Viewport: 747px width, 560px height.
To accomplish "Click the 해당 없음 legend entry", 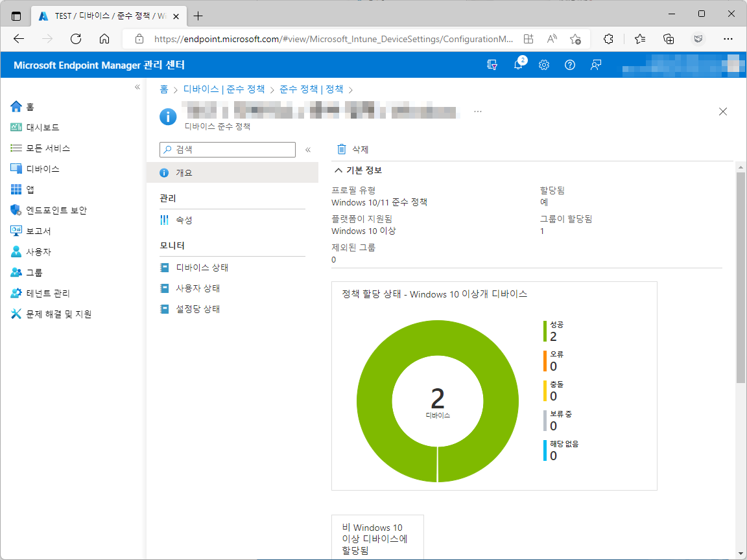I will click(561, 450).
